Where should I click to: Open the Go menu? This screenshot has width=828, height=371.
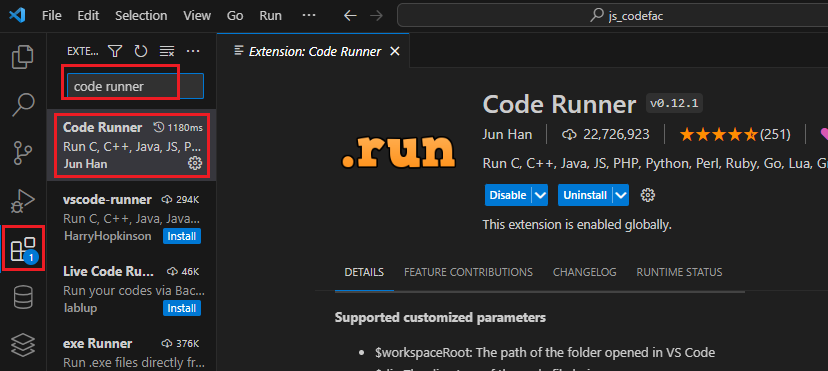pyautogui.click(x=235, y=16)
